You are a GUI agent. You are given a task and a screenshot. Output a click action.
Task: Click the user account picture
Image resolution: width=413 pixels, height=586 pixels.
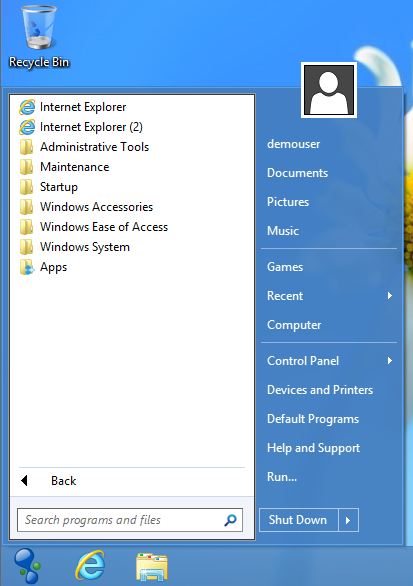(x=329, y=90)
